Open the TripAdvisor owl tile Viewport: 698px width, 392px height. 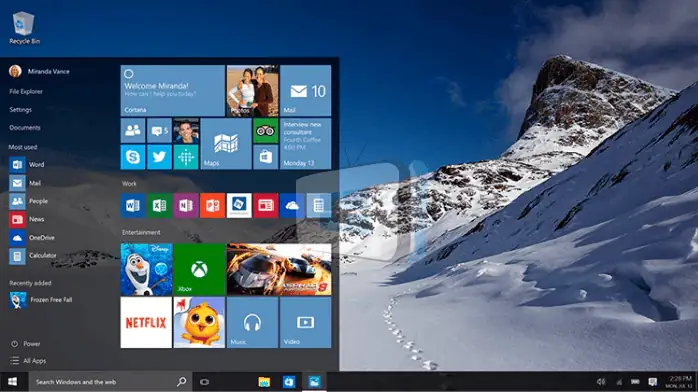coord(265,131)
